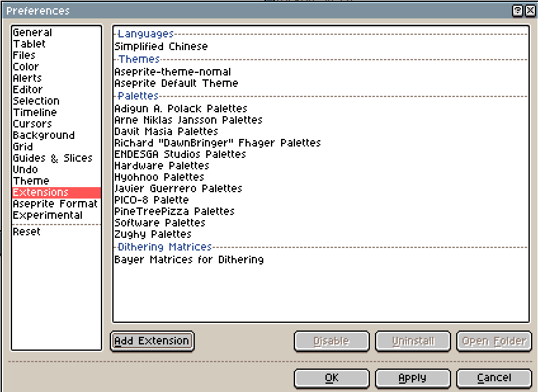The width and height of the screenshot is (538, 392).
Task: Go to the Files section
Action: point(56,55)
